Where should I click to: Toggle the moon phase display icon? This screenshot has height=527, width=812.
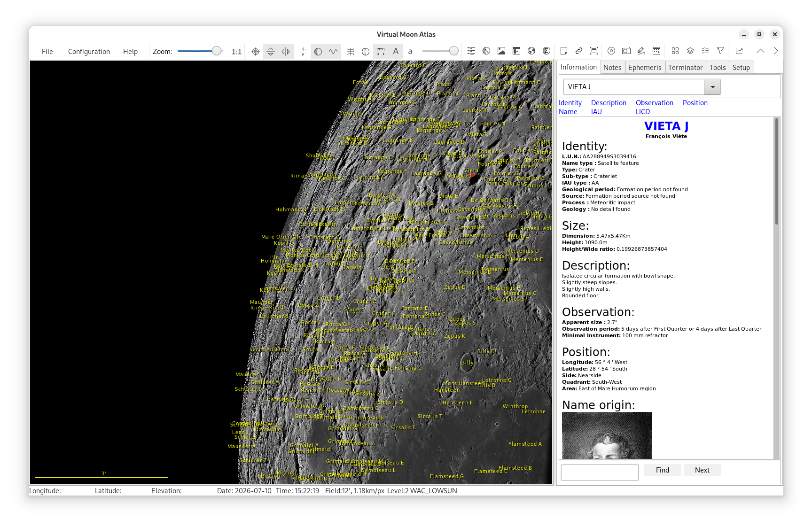click(318, 52)
